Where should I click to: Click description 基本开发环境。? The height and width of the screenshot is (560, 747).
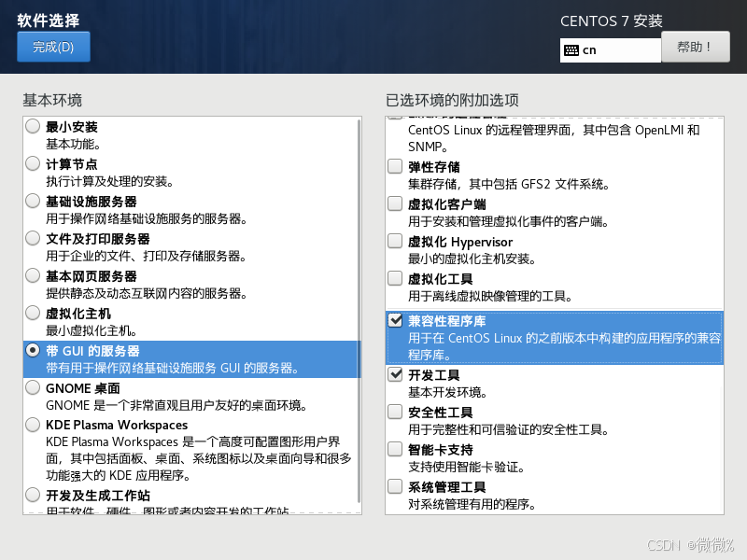tap(448, 392)
